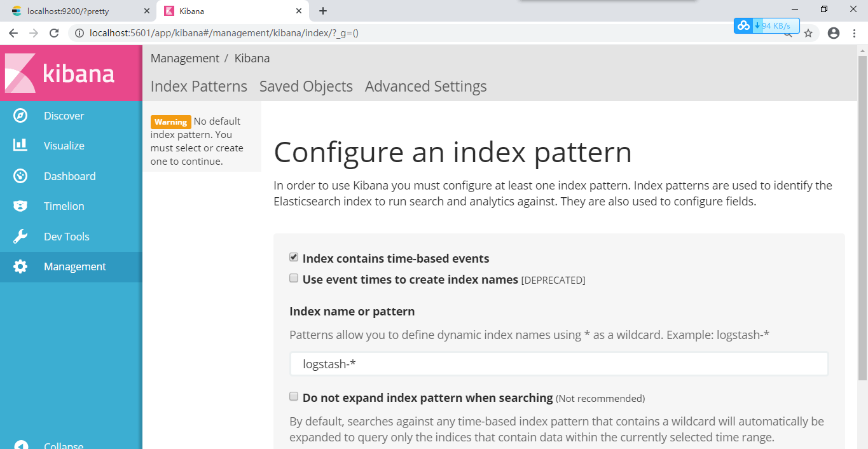Open Timelion from the sidebar label
This screenshot has width=868, height=449.
coord(64,206)
